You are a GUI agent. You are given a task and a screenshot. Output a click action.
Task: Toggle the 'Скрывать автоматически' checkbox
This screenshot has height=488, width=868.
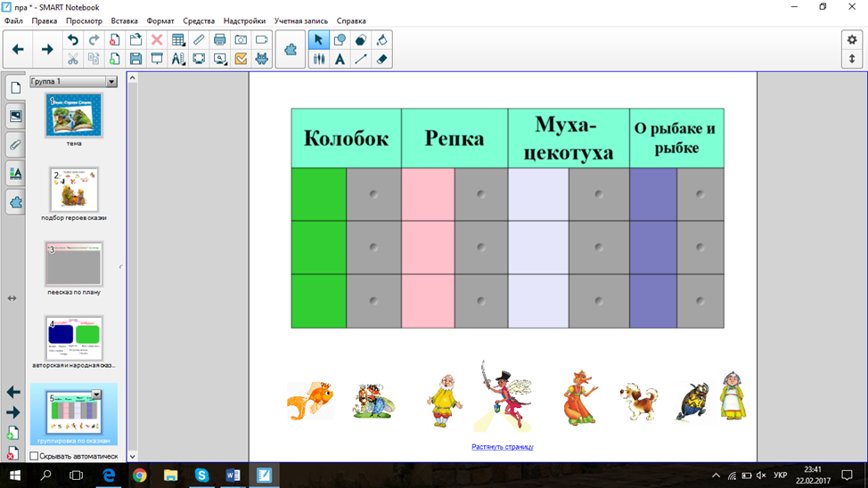pyautogui.click(x=34, y=456)
